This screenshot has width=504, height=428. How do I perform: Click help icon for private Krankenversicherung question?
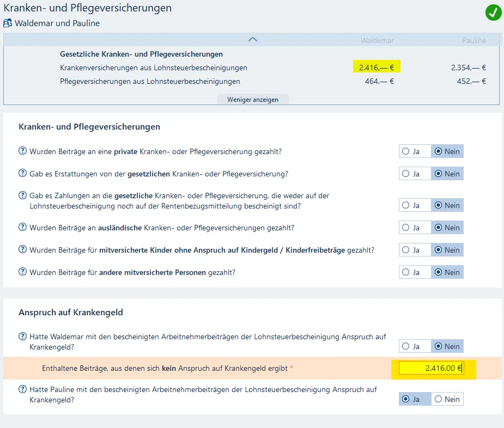coord(23,151)
